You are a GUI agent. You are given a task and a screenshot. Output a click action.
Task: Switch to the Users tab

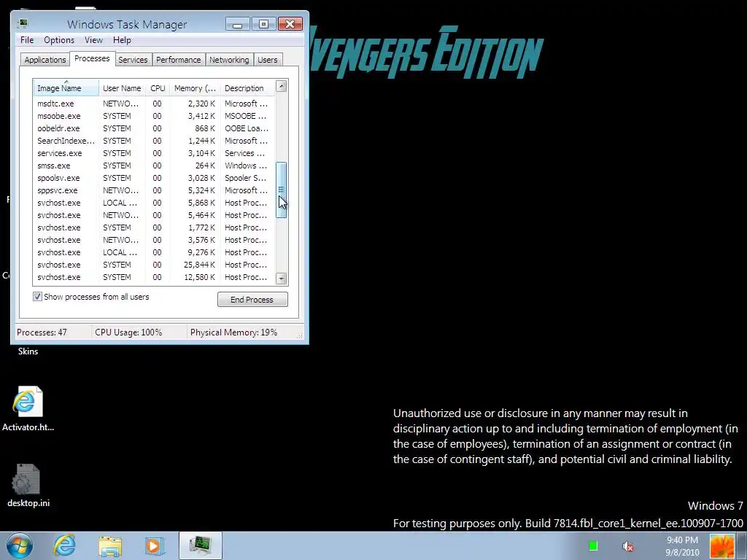(x=268, y=60)
